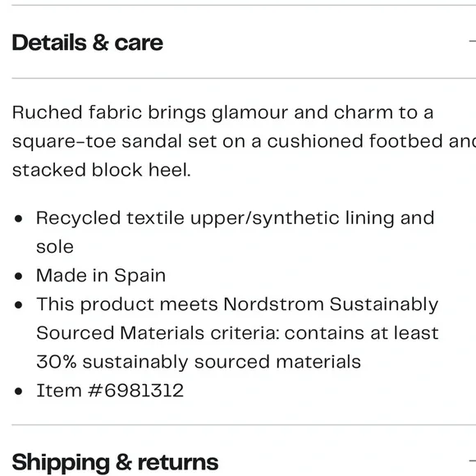Click the stacked block heel text
The height and width of the screenshot is (476, 476).
[x=102, y=170]
